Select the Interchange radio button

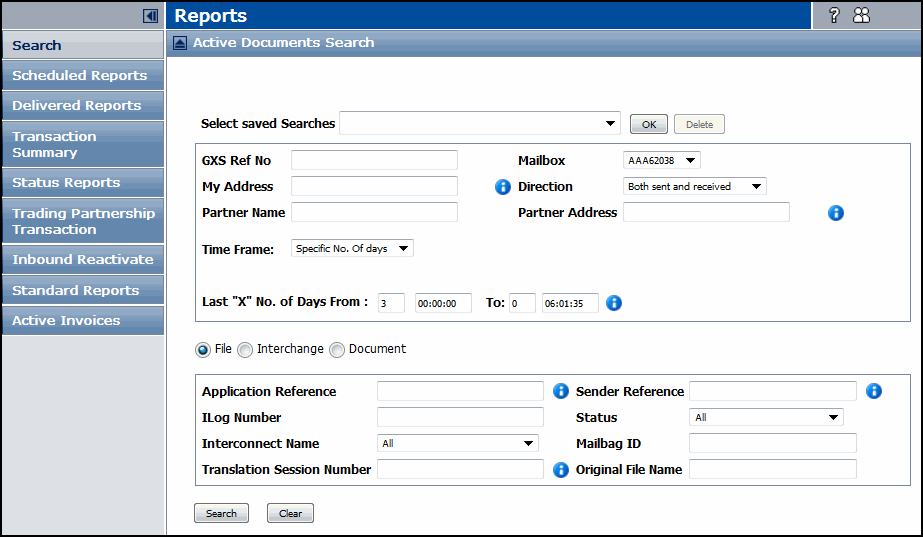click(245, 350)
